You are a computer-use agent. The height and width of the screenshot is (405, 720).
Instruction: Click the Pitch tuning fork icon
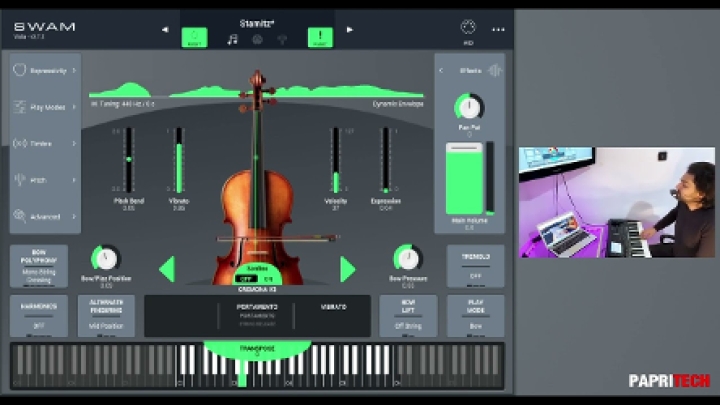coord(19,180)
